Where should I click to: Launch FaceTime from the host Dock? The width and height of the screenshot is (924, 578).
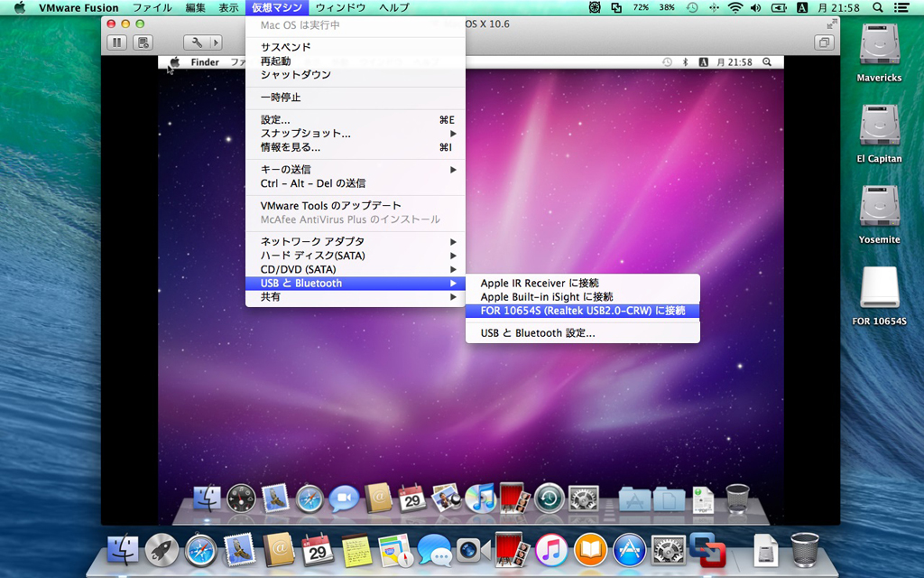click(473, 550)
